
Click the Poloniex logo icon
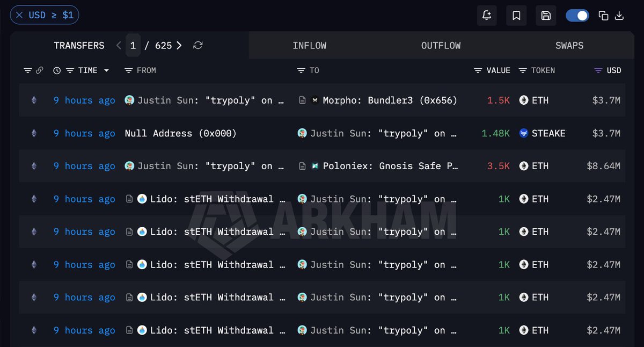point(315,166)
